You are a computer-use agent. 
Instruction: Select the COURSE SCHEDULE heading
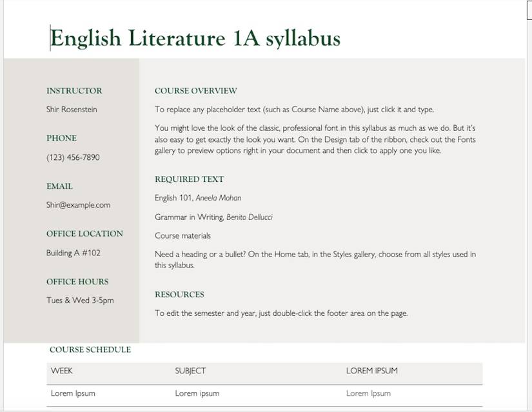pos(90,350)
